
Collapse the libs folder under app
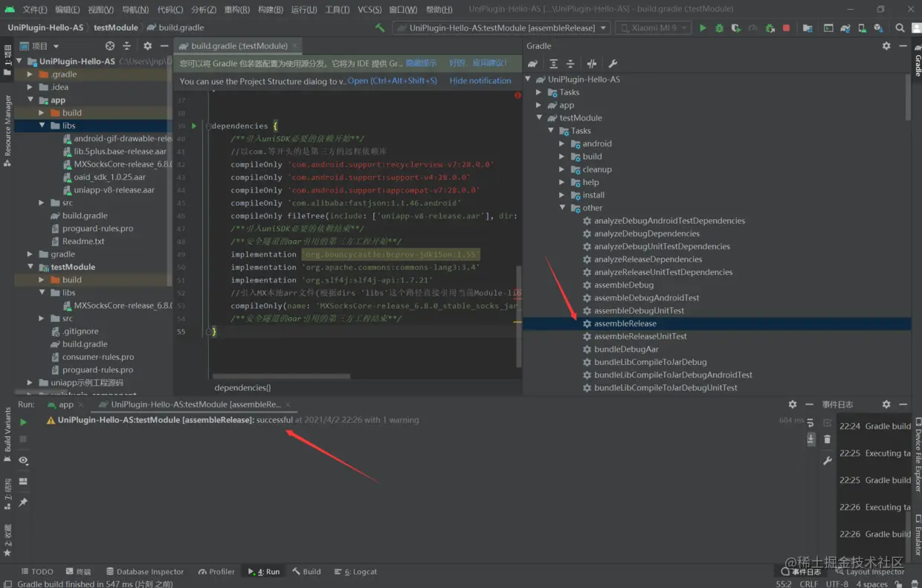coord(42,126)
